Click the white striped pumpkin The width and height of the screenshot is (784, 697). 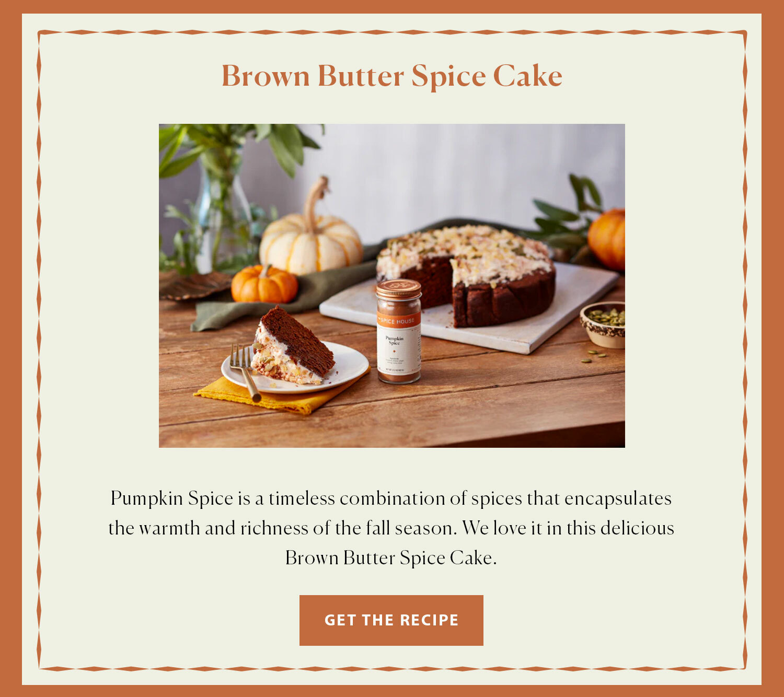pos(311,234)
